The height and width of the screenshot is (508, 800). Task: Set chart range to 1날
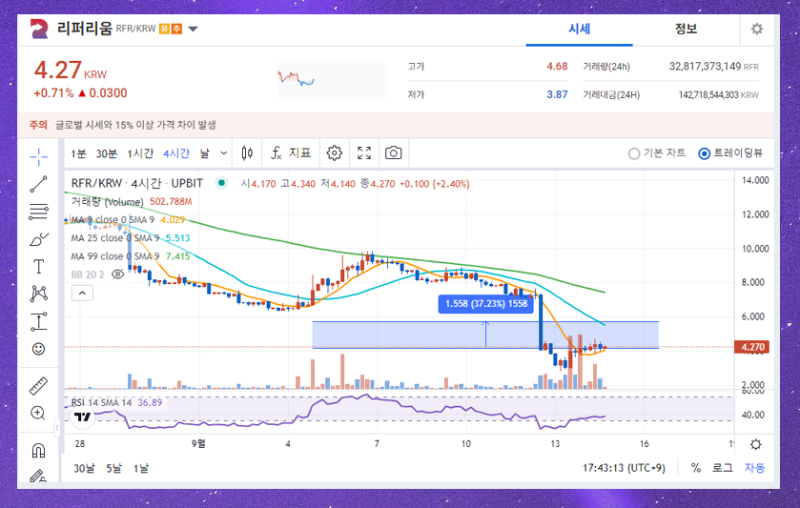click(x=141, y=468)
